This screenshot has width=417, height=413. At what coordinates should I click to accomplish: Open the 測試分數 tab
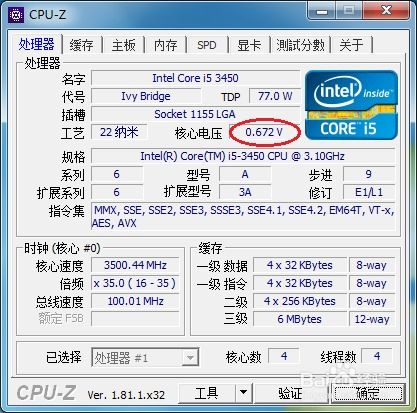[300, 45]
